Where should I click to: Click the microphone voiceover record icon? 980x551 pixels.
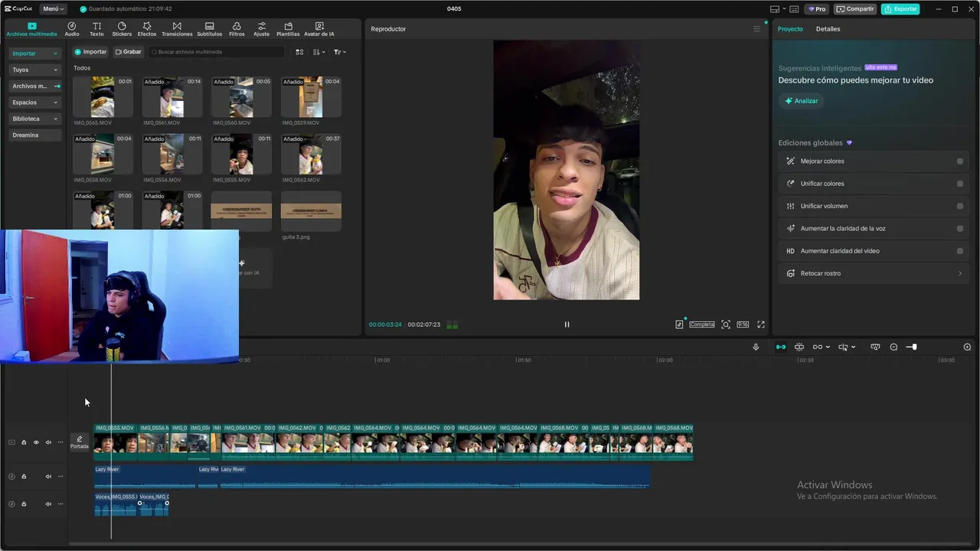pyautogui.click(x=756, y=347)
